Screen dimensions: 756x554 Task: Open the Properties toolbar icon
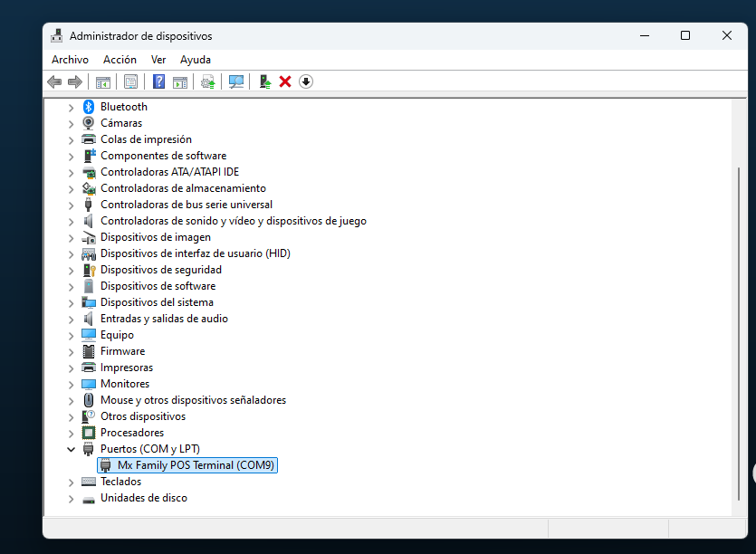coord(130,81)
